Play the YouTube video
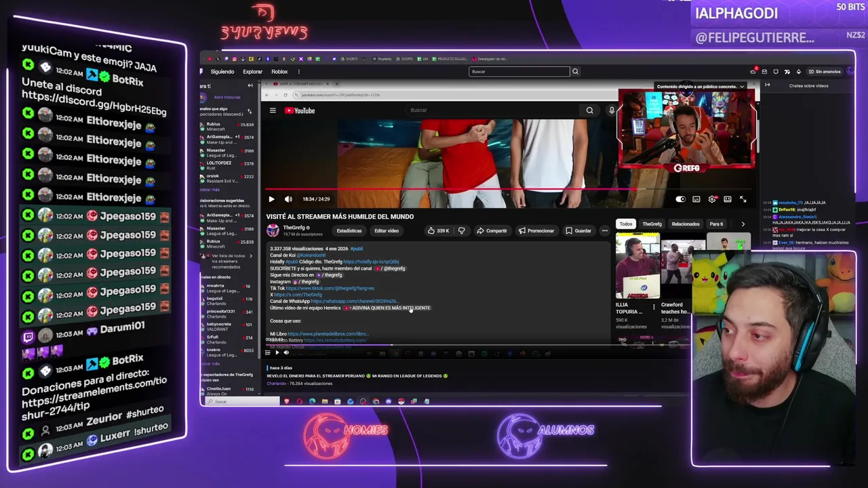This screenshot has height=488, width=868. point(271,199)
